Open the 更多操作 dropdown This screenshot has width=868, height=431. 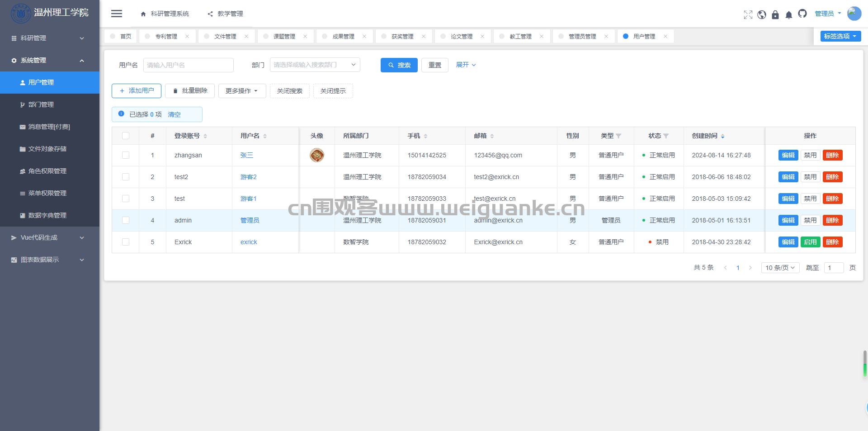point(242,91)
